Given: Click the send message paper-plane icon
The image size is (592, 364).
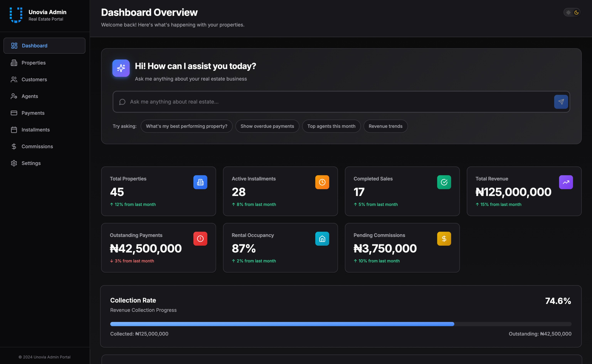Looking at the screenshot, I should tap(561, 102).
